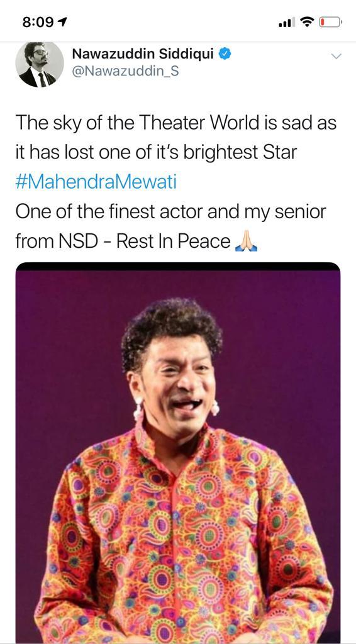Tap the black bar atop the photo
This screenshot has height=644, width=356.
tap(178, 266)
